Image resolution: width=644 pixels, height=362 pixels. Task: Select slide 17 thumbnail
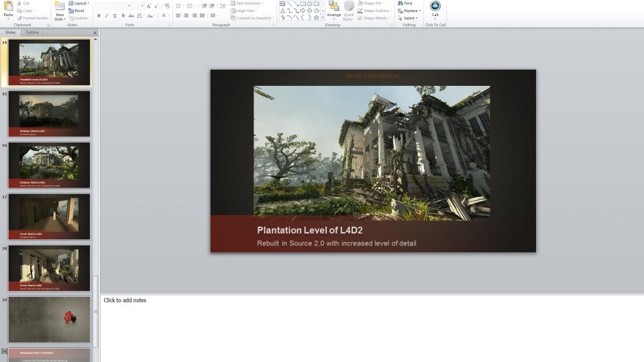coord(49,217)
